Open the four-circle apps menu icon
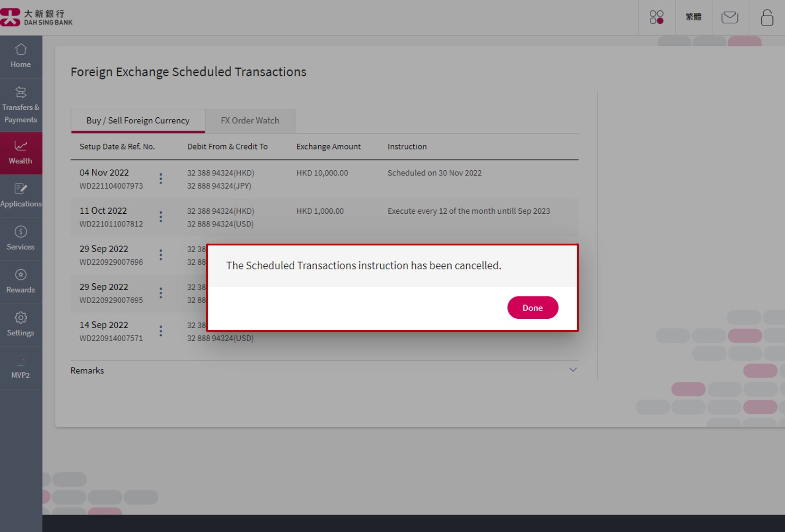This screenshot has width=785, height=532. (656, 17)
